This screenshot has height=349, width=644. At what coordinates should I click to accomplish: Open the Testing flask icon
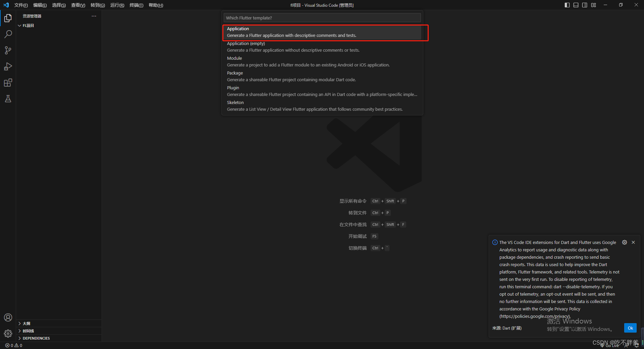[x=8, y=99]
